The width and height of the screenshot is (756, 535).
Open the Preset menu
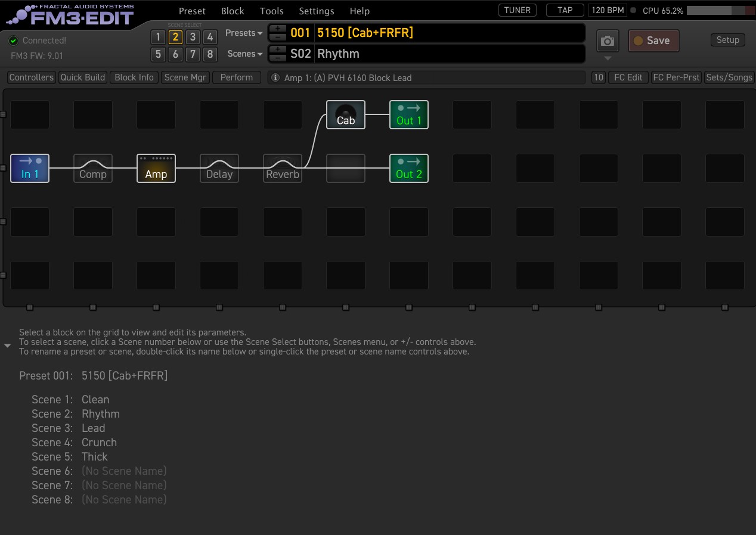192,11
